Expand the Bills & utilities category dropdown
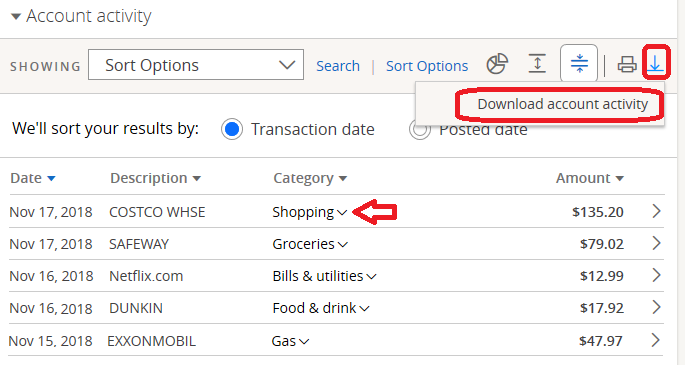This screenshot has height=365, width=685. pos(324,276)
